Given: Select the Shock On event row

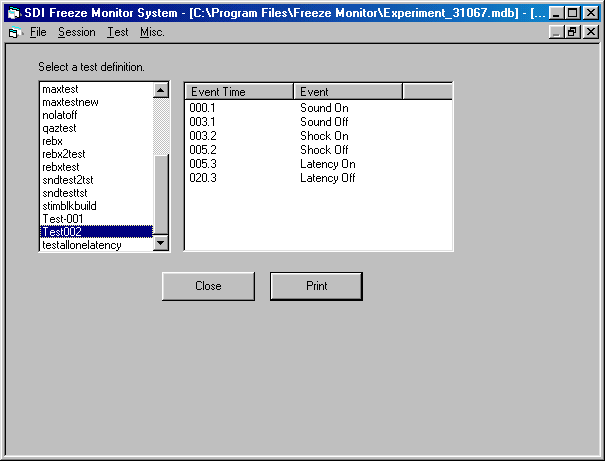Looking at the screenshot, I should 324,136.
